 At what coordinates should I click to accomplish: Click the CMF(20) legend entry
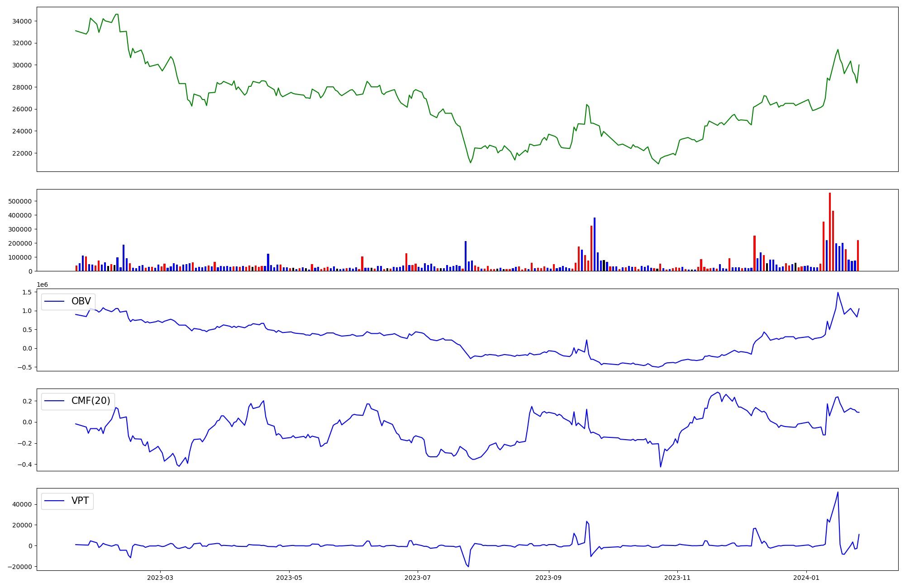[x=90, y=401]
